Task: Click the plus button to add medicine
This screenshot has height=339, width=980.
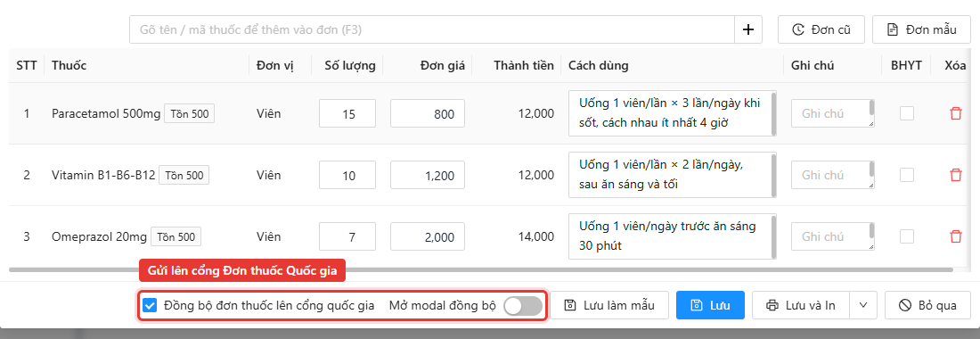Action: point(748,29)
